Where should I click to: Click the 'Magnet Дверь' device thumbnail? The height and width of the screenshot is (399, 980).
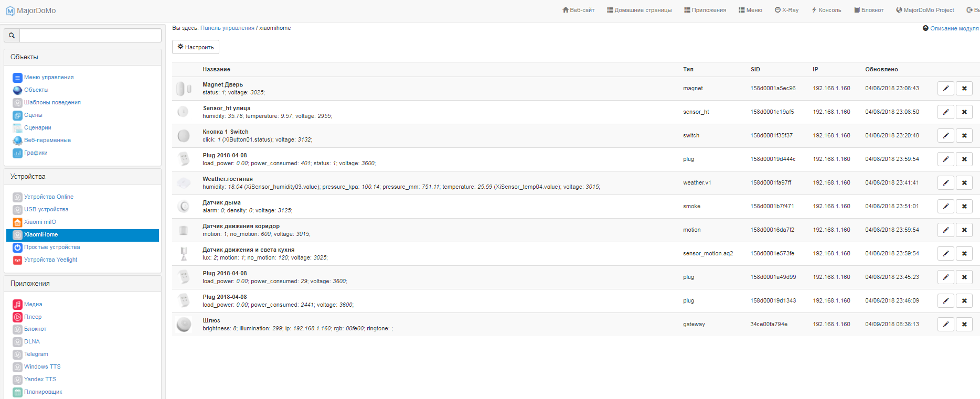(184, 89)
